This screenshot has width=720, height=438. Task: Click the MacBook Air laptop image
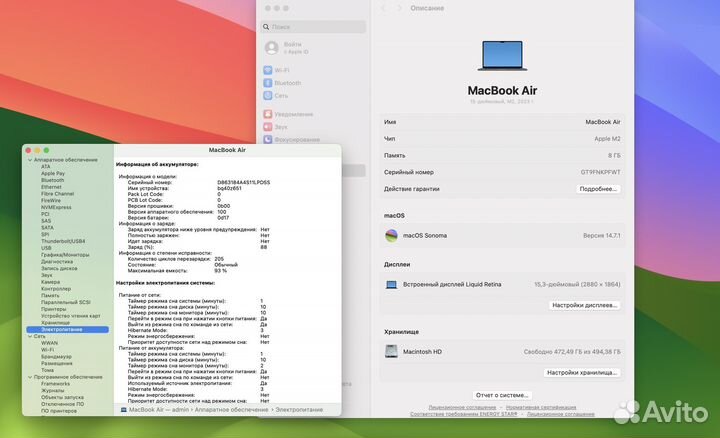pyautogui.click(x=502, y=56)
